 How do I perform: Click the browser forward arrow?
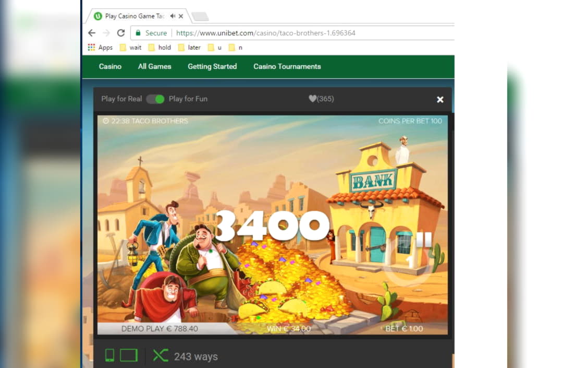coord(106,33)
